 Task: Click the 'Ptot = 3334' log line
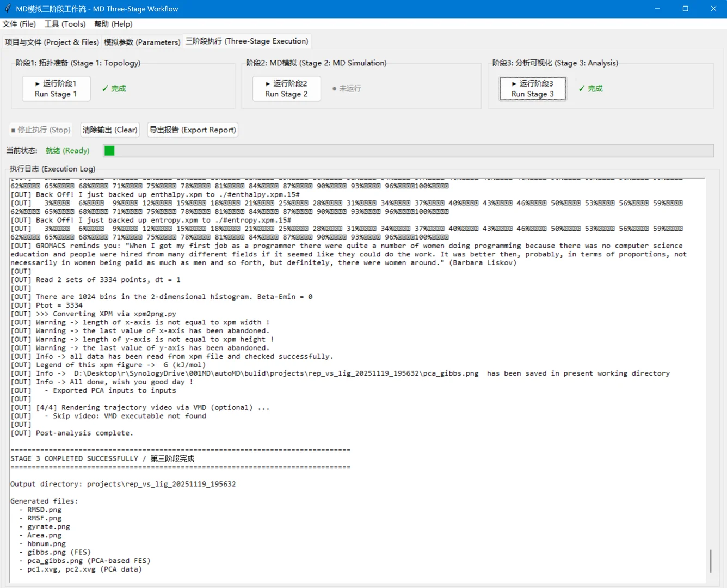46,305
